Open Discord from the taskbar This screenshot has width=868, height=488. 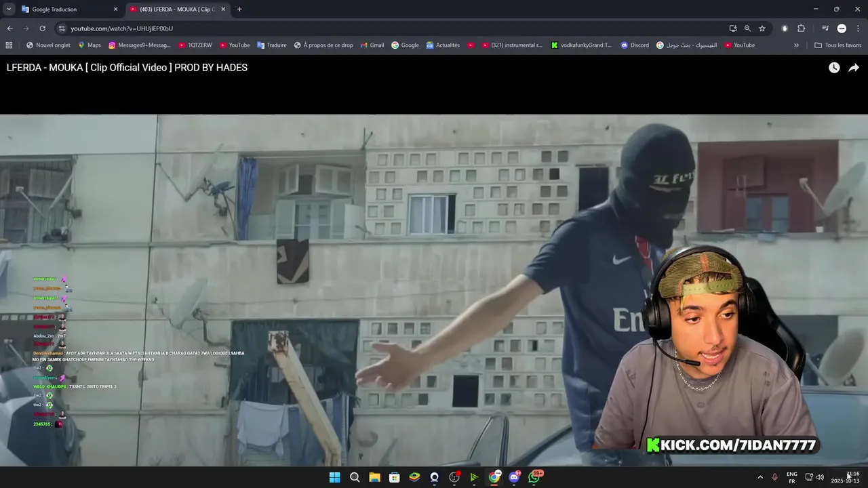(x=514, y=477)
